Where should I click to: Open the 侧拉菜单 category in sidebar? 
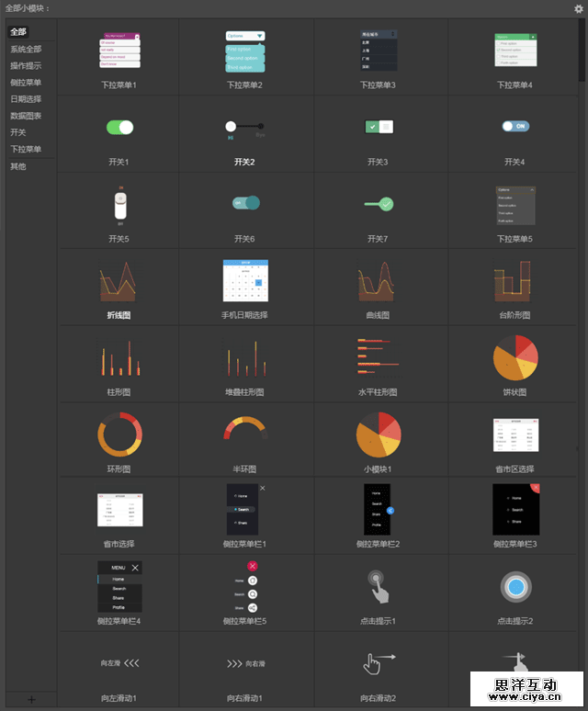[x=26, y=83]
